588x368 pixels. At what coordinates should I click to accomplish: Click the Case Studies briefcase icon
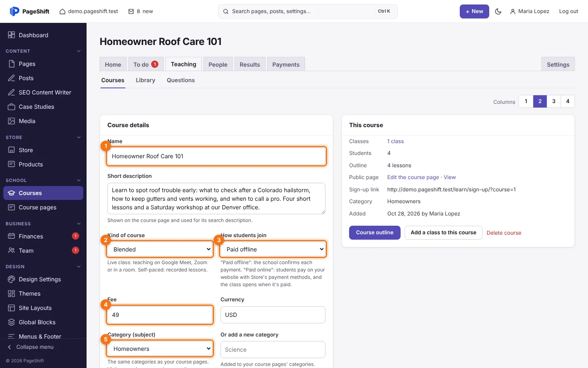coord(11,107)
